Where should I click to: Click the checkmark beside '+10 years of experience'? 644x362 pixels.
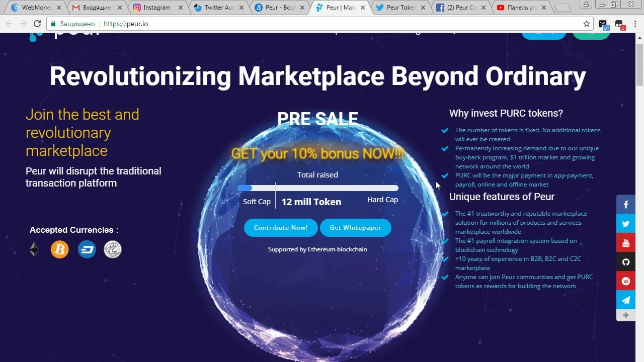pos(445,259)
